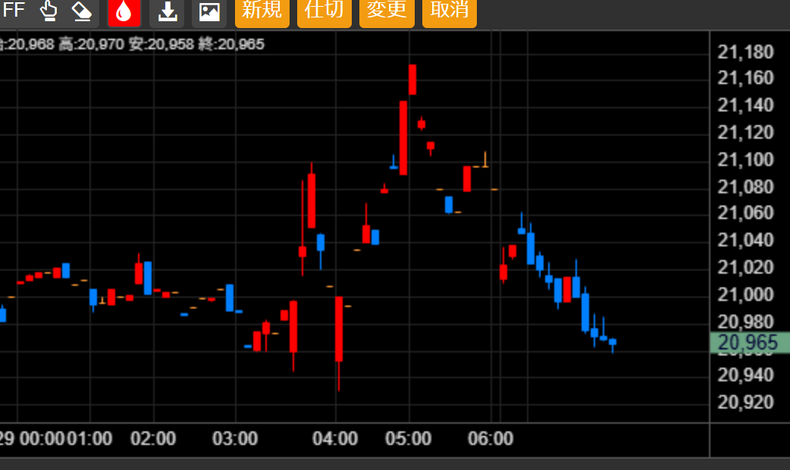Click the 20,920 price axis label

click(745, 402)
